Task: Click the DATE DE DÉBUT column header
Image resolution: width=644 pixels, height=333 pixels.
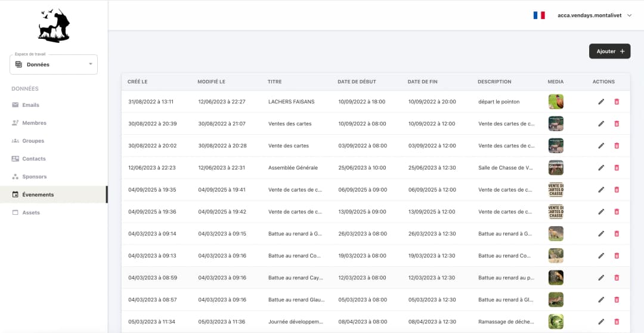Action: (357, 82)
